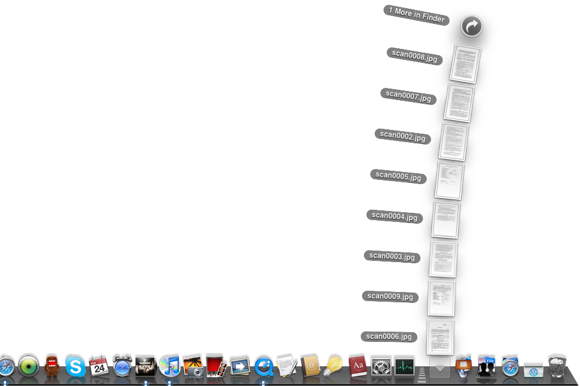Open the brown Domo monster app in dock
This screenshot has height=386, width=580.
click(x=52, y=366)
